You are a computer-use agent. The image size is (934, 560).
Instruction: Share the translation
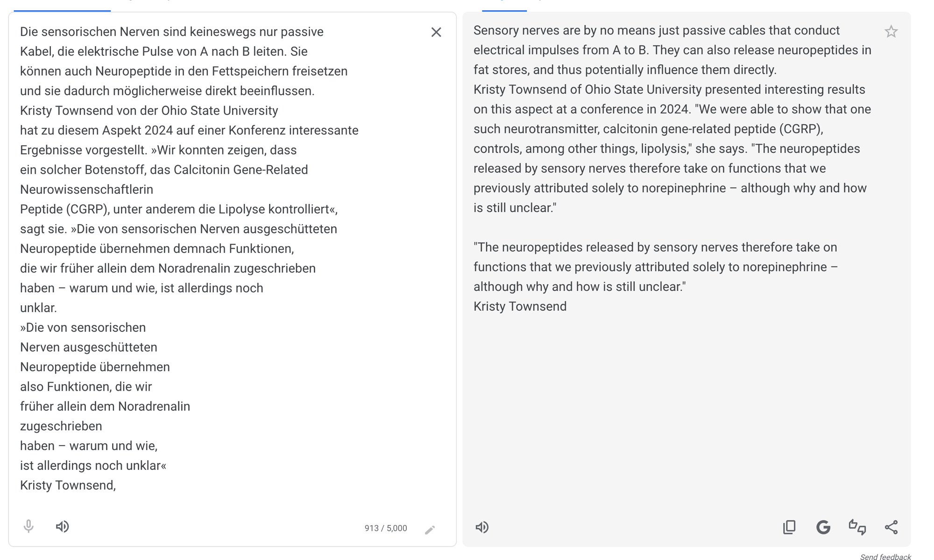point(891,527)
